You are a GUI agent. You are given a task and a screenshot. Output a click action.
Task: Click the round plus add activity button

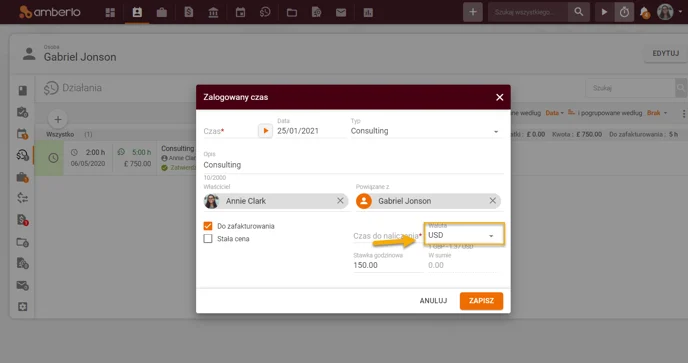(57, 119)
